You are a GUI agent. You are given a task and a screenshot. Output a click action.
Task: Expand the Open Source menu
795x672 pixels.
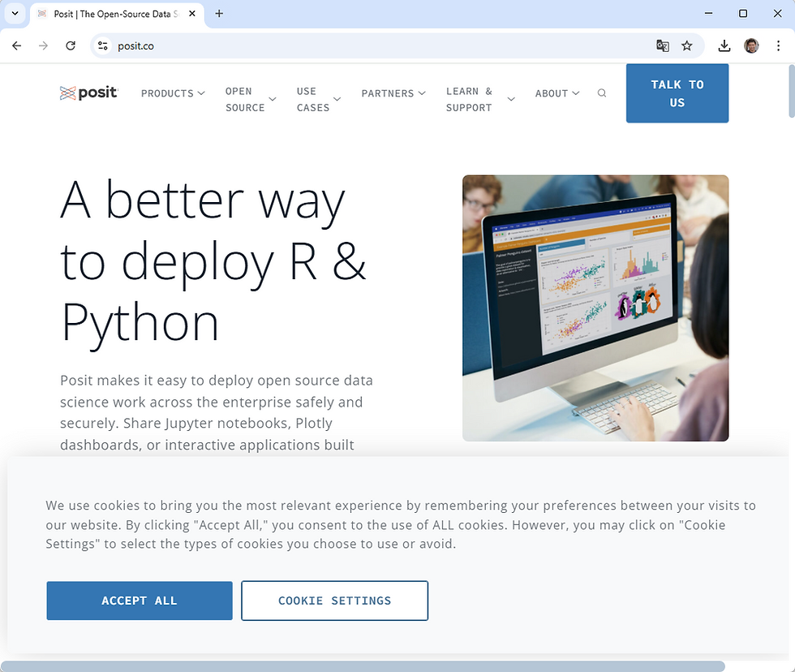tap(251, 99)
